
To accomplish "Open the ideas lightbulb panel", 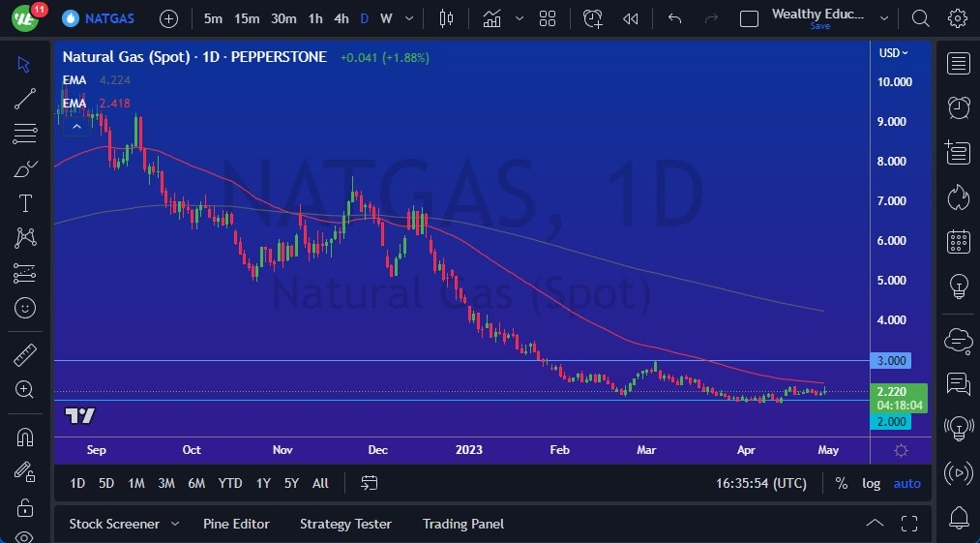I will pos(958,286).
